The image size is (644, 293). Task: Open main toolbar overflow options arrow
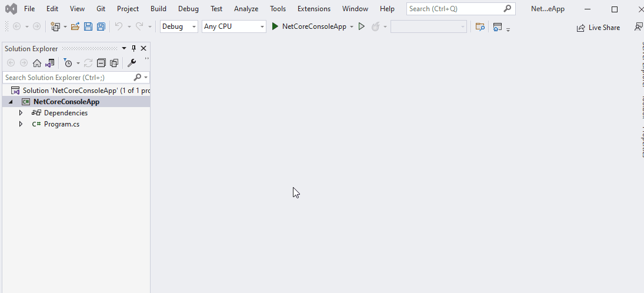pos(508,29)
